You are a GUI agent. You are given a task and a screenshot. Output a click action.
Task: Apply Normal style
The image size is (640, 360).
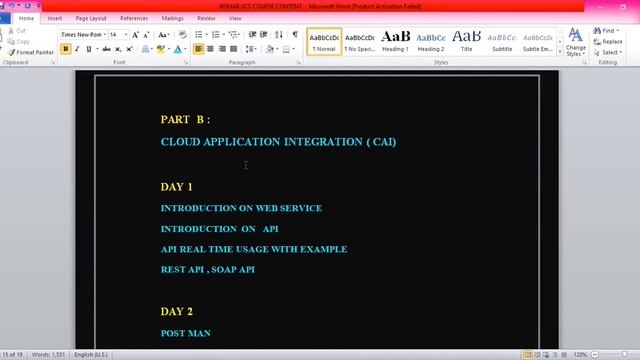pyautogui.click(x=324, y=42)
